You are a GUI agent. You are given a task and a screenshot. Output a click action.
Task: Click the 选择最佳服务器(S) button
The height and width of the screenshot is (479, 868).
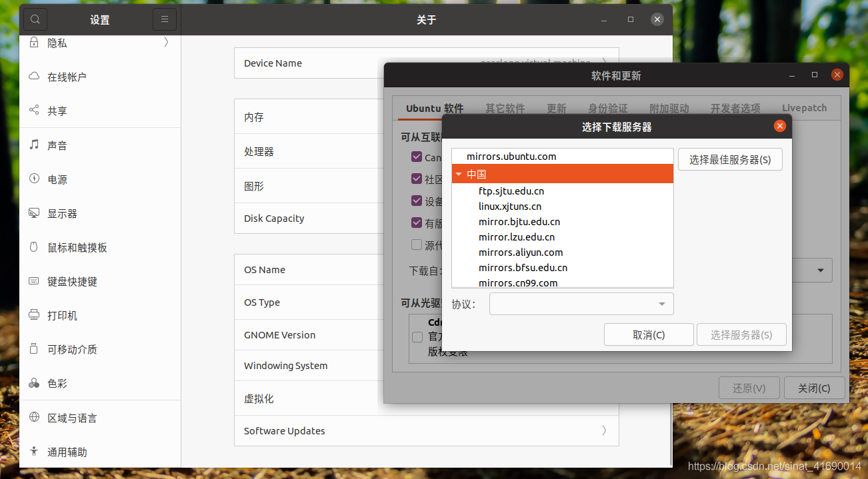[730, 159]
